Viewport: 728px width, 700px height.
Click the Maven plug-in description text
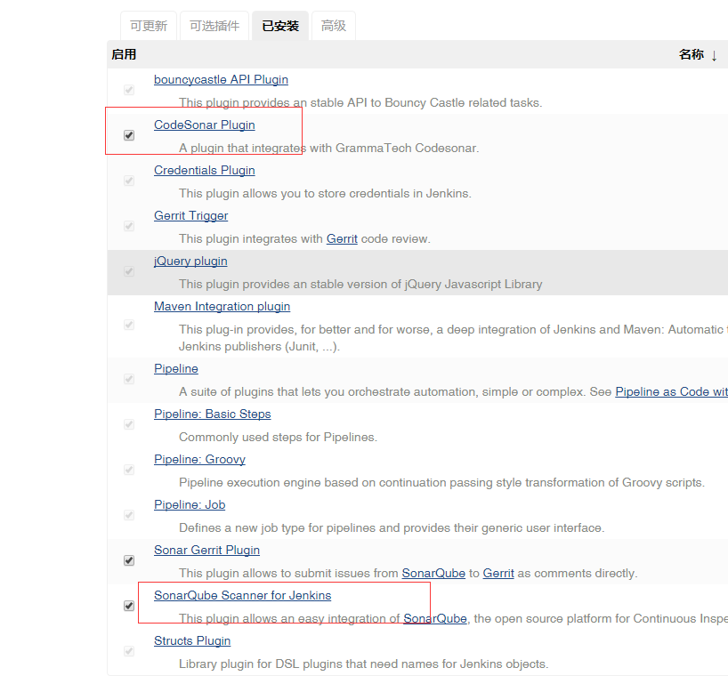click(453, 338)
